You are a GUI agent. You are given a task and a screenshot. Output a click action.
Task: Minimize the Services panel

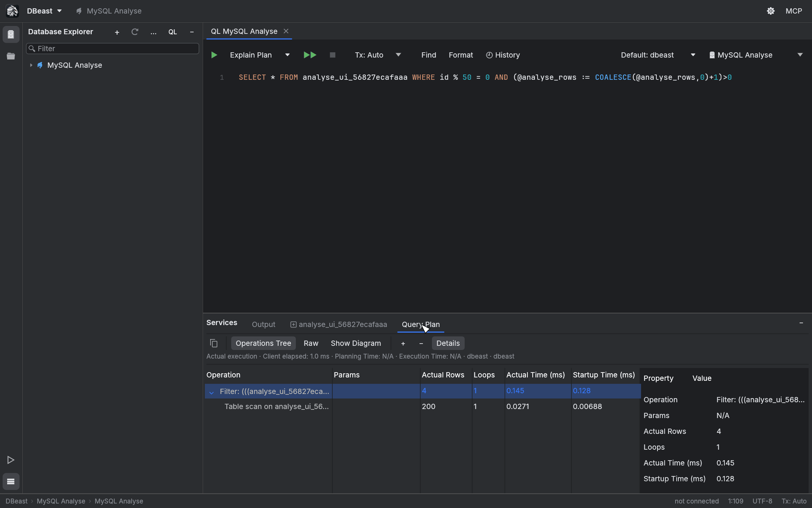801,323
